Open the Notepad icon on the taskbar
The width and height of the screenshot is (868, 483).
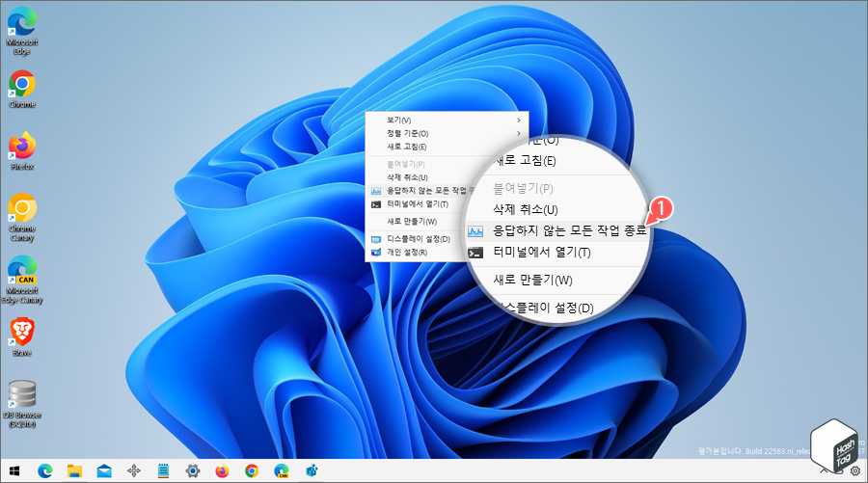pos(163,470)
